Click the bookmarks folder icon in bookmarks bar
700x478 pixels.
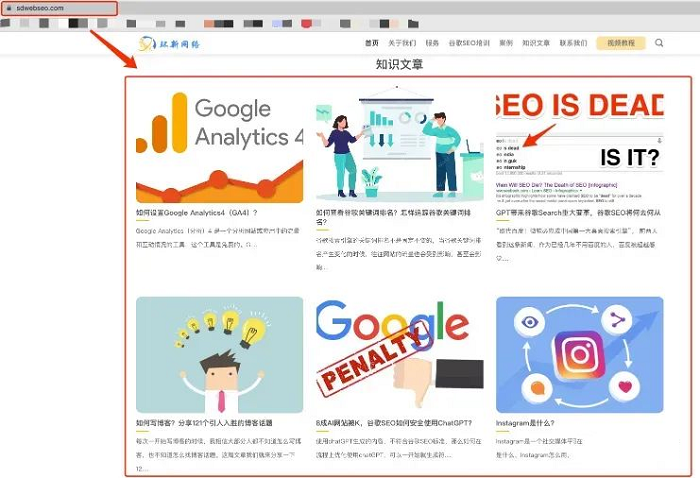[413, 24]
